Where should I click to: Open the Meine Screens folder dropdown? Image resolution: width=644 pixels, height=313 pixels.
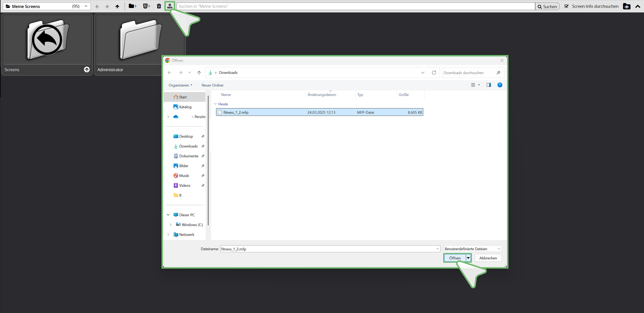coord(86,6)
